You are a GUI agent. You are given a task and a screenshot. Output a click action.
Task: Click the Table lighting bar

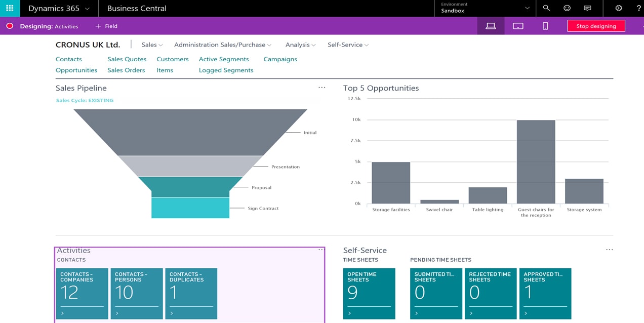click(488, 195)
